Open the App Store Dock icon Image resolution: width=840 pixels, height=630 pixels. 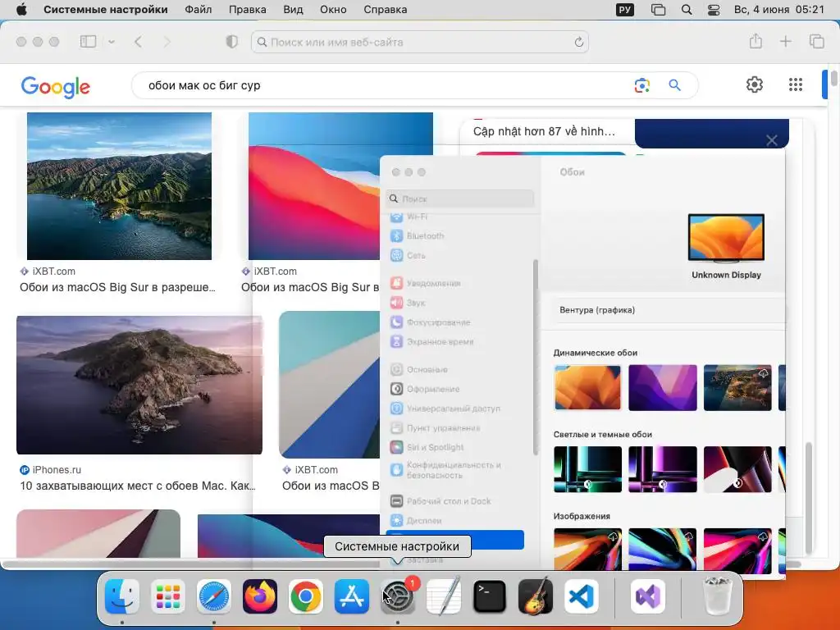(x=351, y=596)
